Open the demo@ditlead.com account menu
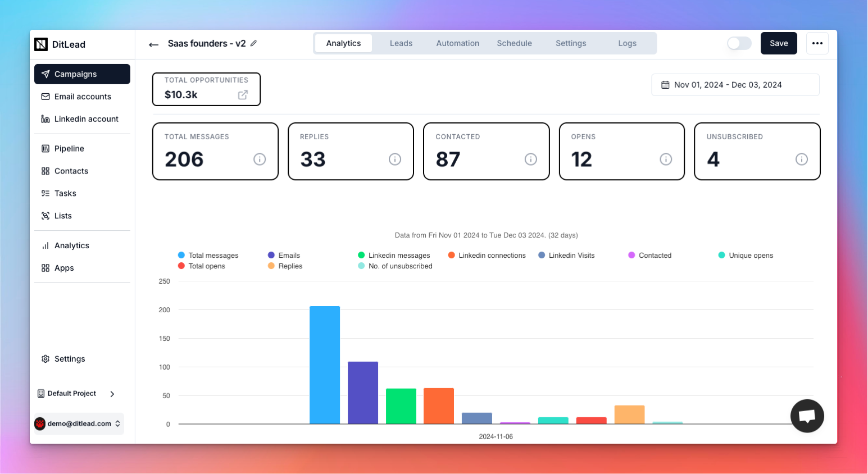Image resolution: width=868 pixels, height=474 pixels. (x=79, y=423)
